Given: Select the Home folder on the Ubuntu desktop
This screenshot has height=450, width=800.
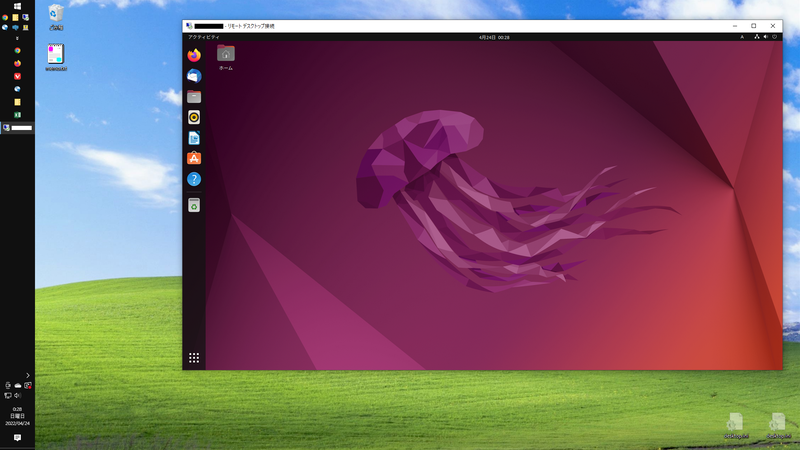Looking at the screenshot, I should 226,57.
